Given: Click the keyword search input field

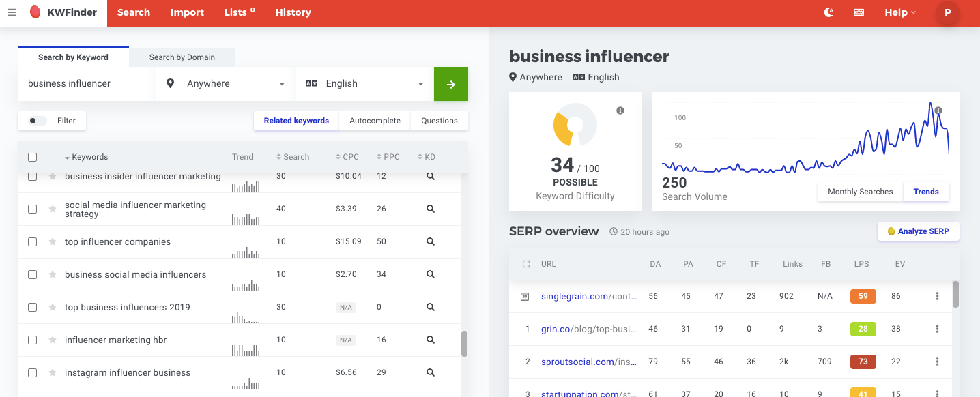Looking at the screenshot, I should (87, 84).
